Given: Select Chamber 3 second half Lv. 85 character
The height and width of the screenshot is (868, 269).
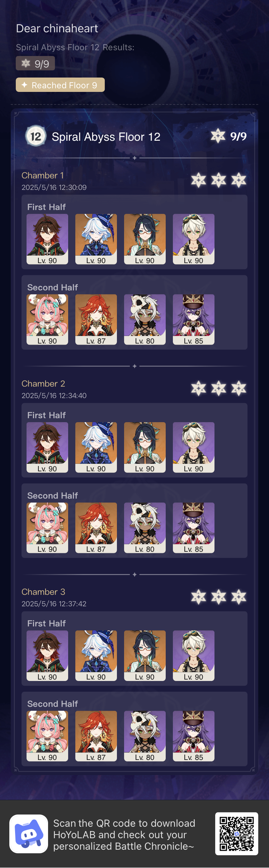Looking at the screenshot, I should tap(194, 736).
